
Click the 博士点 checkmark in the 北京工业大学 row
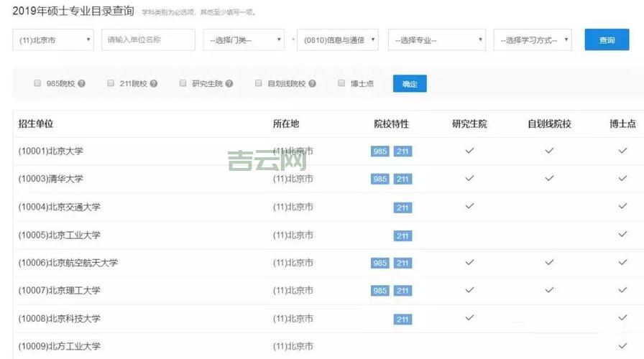(x=622, y=234)
